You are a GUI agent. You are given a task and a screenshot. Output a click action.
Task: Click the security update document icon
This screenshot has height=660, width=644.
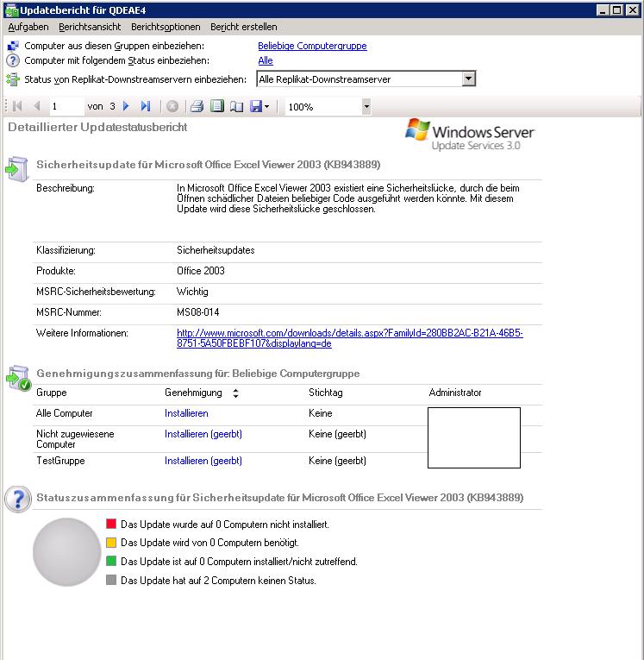click(17, 169)
